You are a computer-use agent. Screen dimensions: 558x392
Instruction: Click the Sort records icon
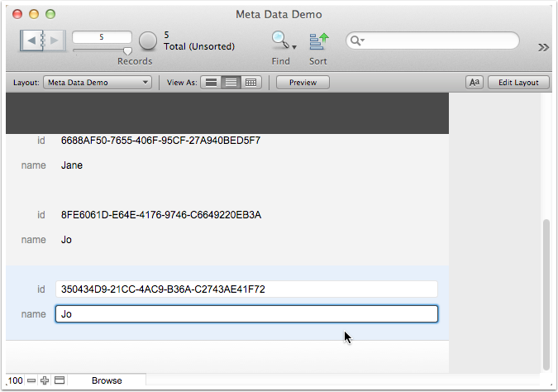[318, 41]
